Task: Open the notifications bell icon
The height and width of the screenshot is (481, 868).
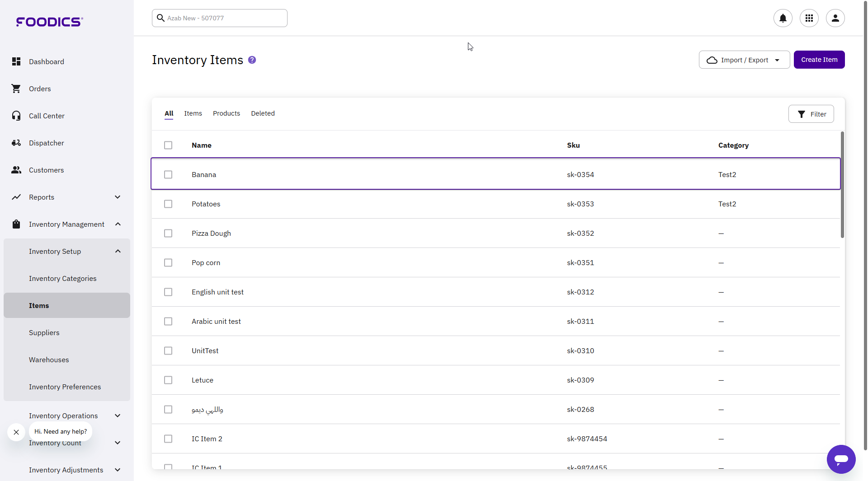Action: click(x=783, y=18)
